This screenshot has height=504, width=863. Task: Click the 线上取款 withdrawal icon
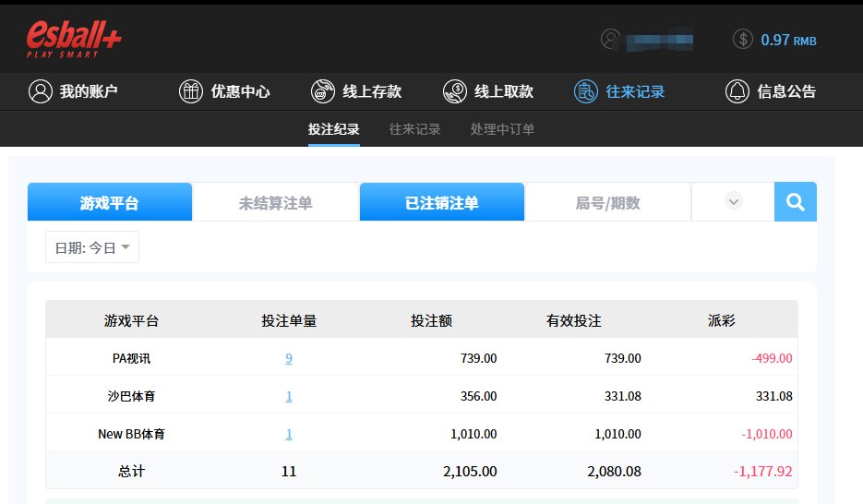pyautogui.click(x=455, y=91)
